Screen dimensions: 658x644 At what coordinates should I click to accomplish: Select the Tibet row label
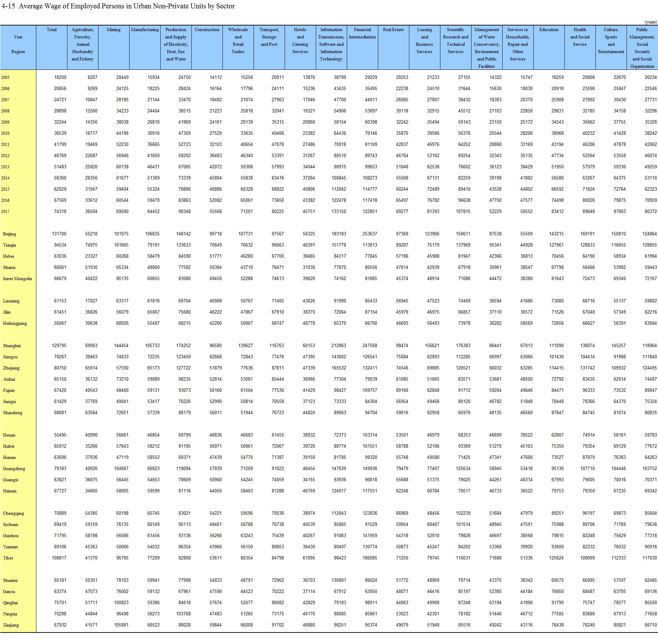pos(8,558)
